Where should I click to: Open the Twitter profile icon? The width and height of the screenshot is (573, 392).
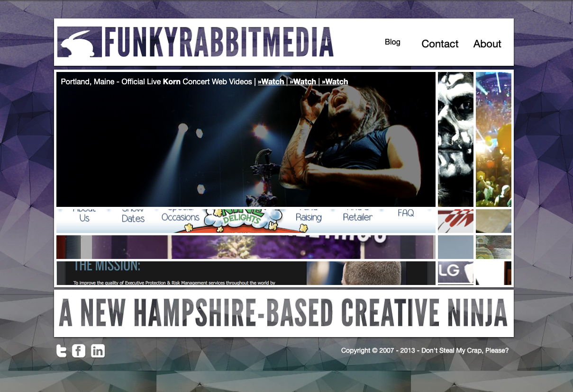tap(61, 351)
